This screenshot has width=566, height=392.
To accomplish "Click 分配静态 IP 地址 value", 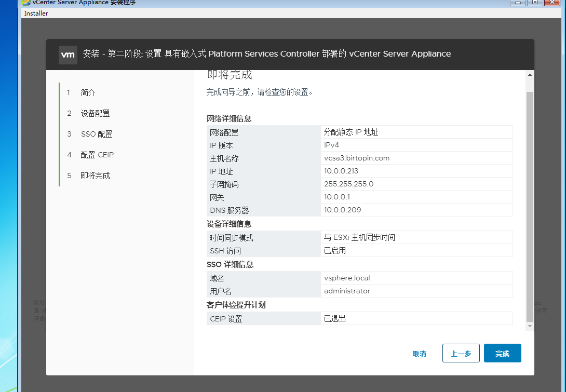I will (351, 132).
